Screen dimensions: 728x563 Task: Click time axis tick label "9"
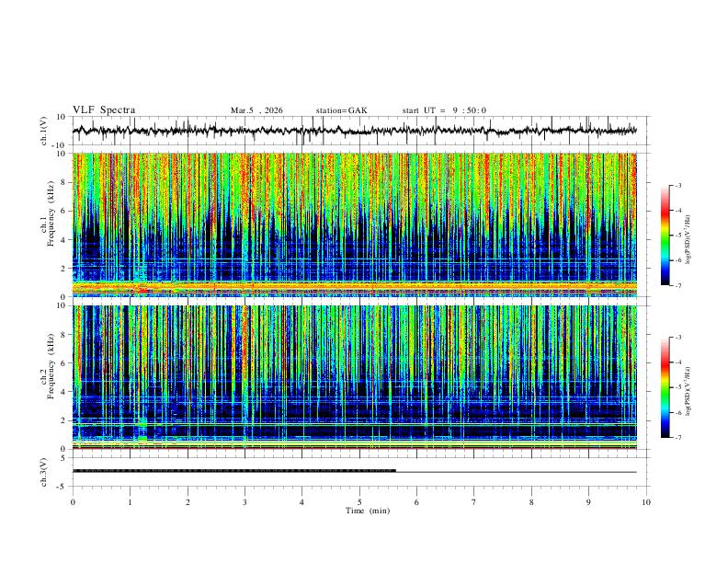[x=588, y=502]
